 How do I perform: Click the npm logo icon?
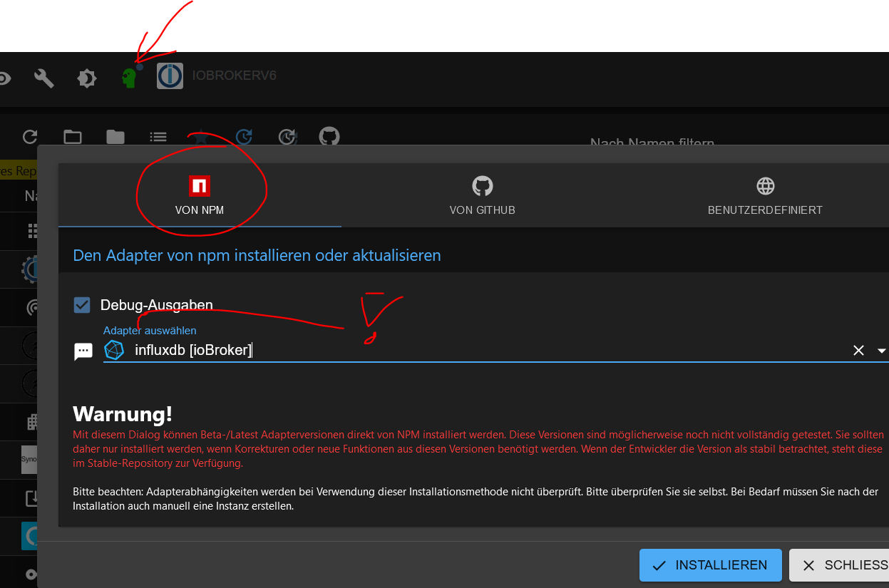point(200,186)
